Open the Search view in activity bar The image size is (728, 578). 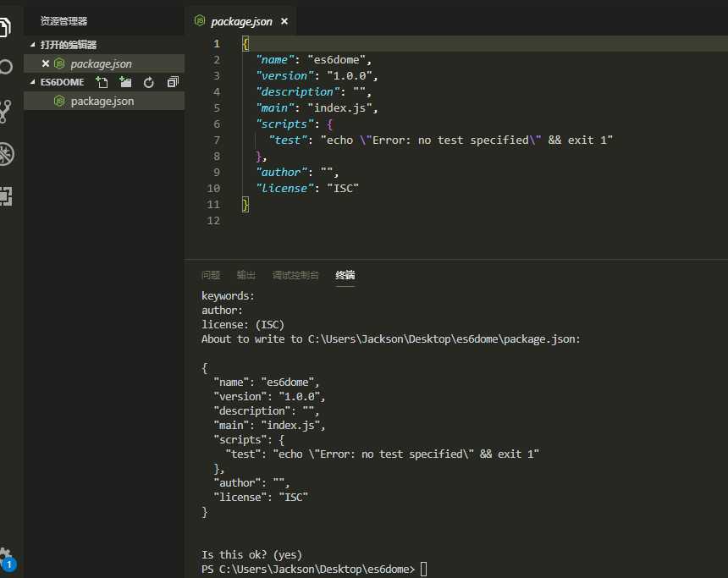[x=6, y=67]
